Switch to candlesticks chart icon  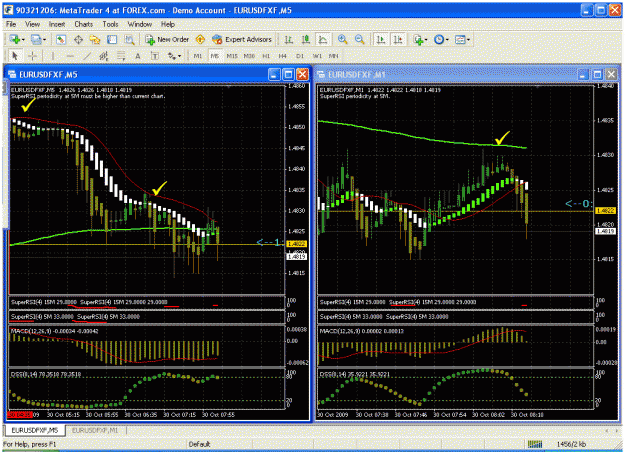pyautogui.click(x=306, y=39)
